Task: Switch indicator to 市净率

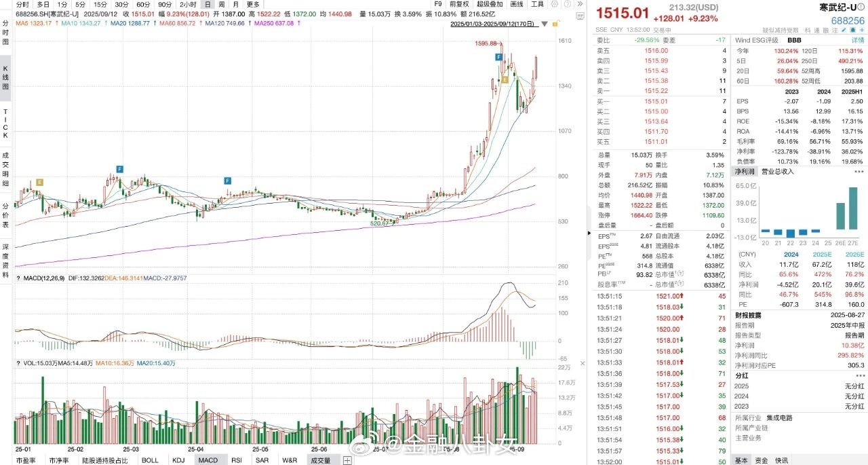Action: pos(59,460)
